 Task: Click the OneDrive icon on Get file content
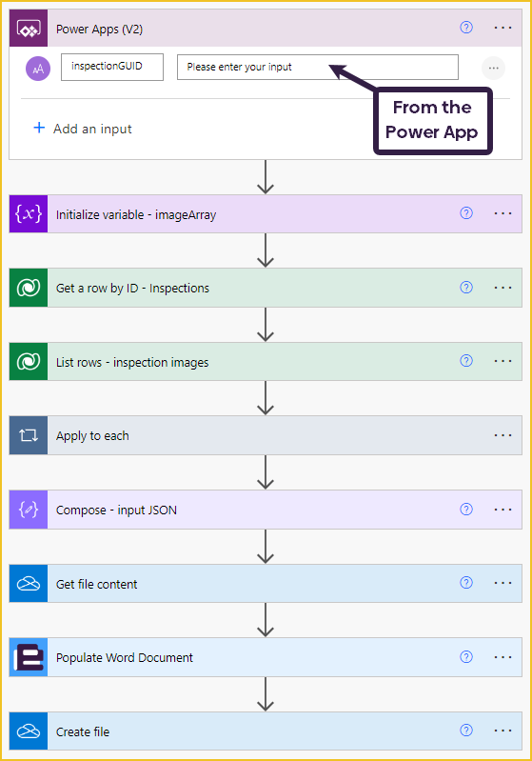coord(29,583)
